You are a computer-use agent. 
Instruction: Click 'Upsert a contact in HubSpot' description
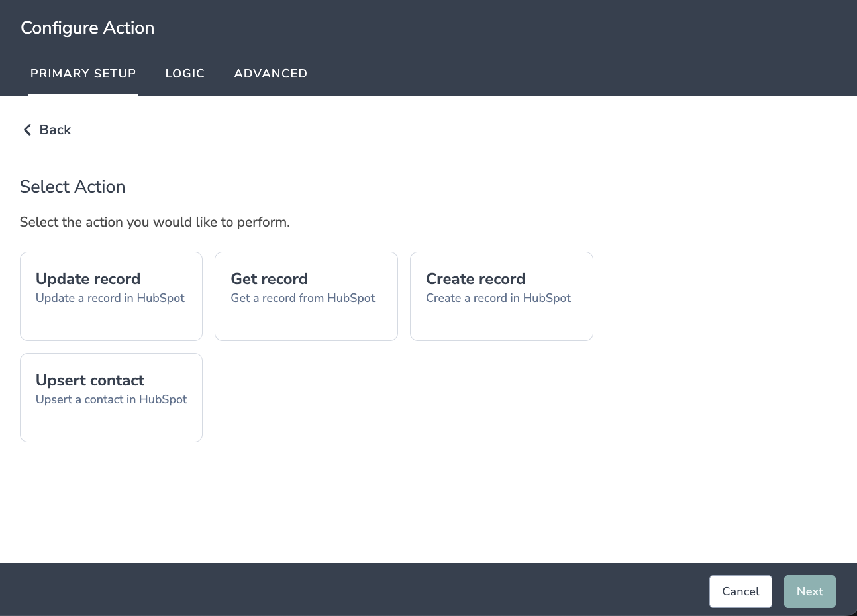[111, 399]
